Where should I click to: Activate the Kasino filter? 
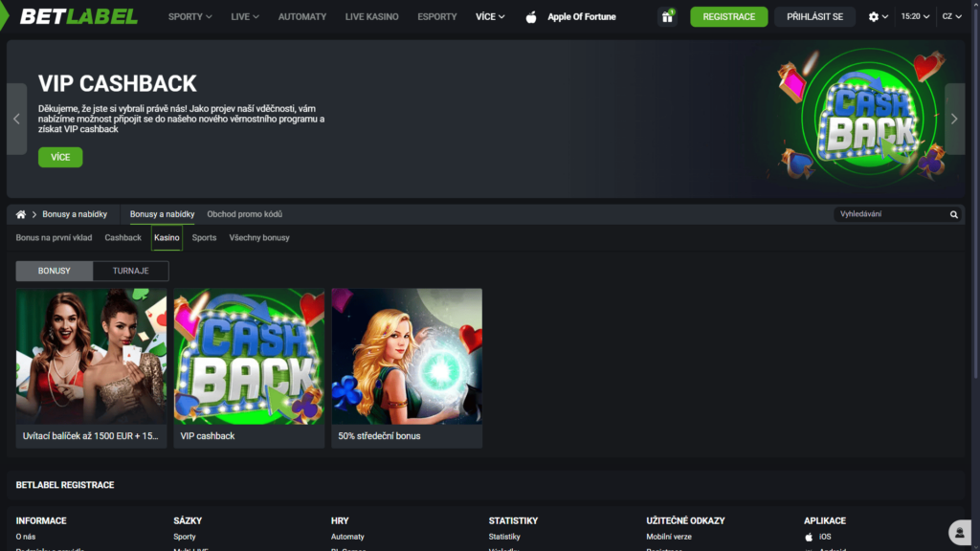pyautogui.click(x=166, y=237)
